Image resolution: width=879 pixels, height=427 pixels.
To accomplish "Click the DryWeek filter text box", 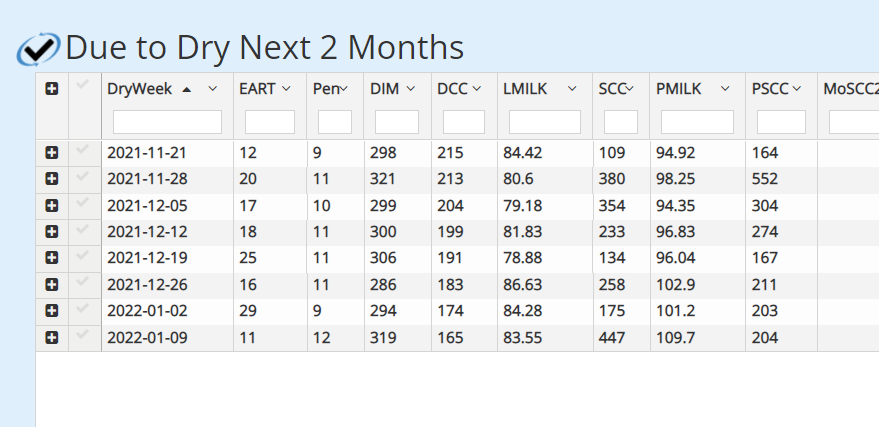I will pos(167,122).
